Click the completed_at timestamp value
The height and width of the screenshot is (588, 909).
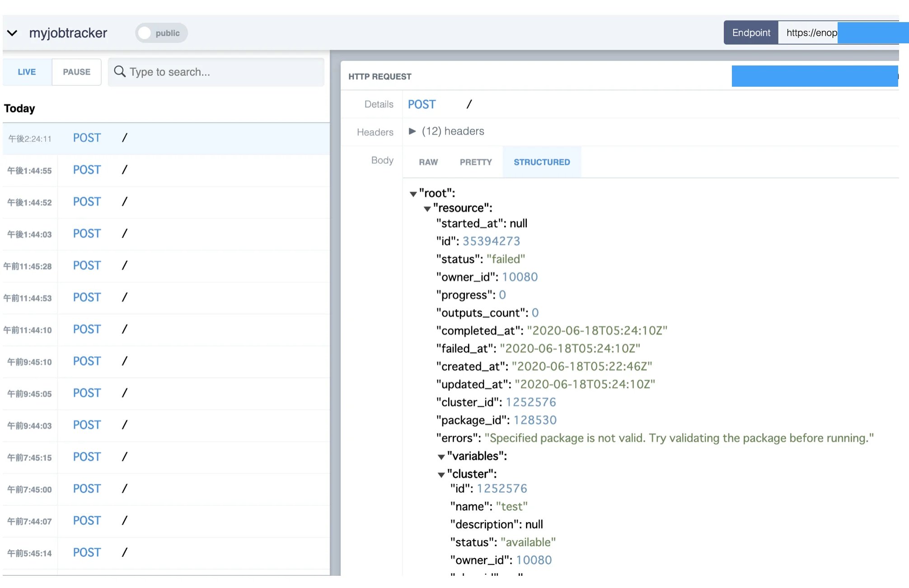[597, 331]
